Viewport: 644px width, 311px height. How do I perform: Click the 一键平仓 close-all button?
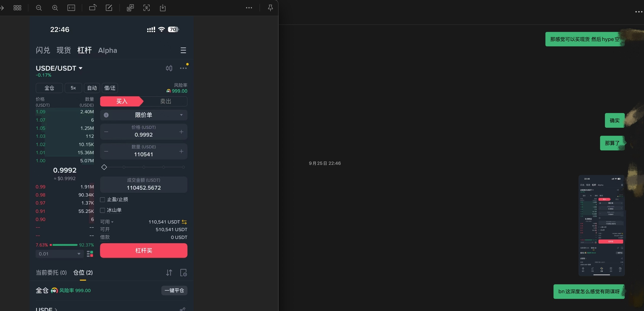[x=174, y=290]
